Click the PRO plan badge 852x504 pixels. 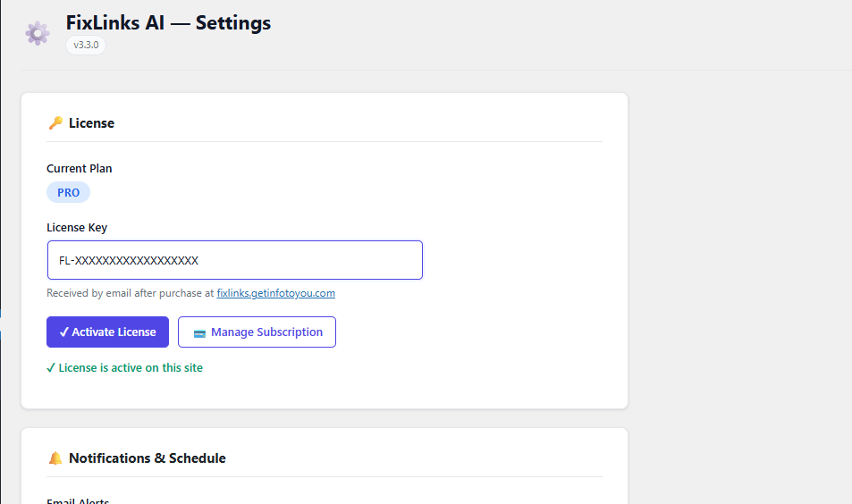tap(69, 192)
